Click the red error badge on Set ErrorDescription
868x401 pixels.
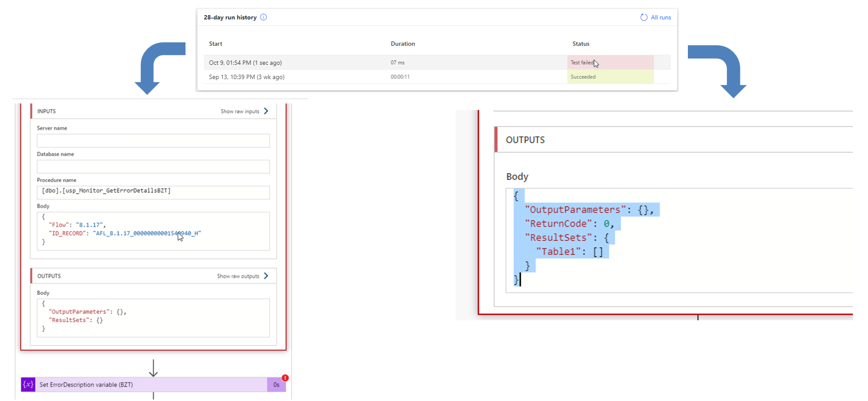pos(285,378)
